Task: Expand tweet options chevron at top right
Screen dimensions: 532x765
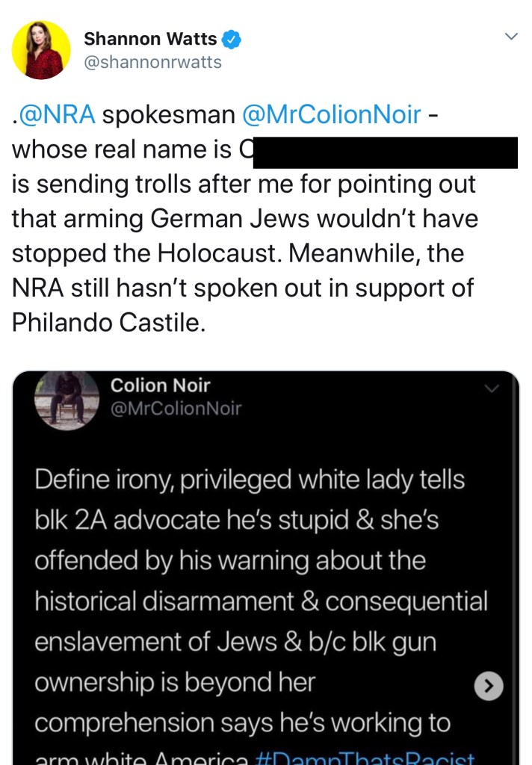Action: tap(511, 37)
